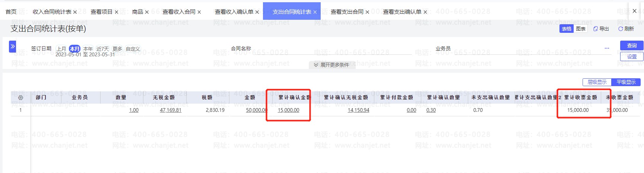Click the 无税金额 column header
The height and width of the screenshot is (173, 644).
click(x=164, y=97)
